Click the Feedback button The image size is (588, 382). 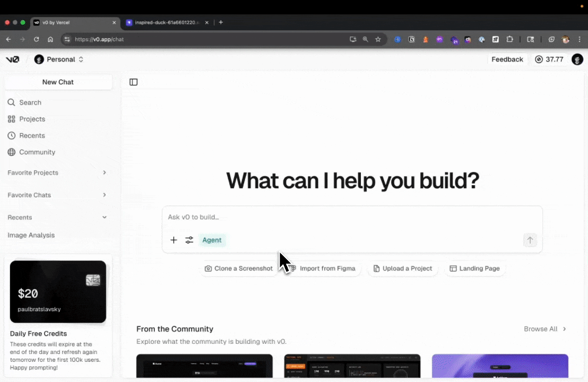(507, 59)
